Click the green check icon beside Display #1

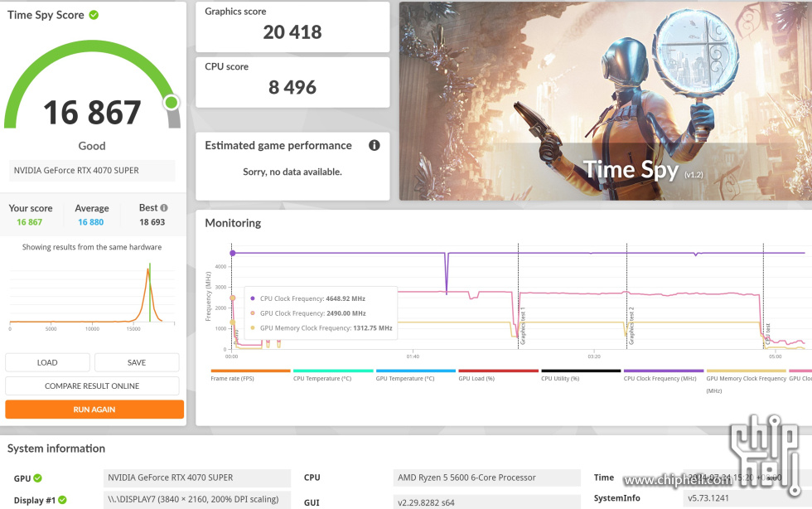[62, 500]
